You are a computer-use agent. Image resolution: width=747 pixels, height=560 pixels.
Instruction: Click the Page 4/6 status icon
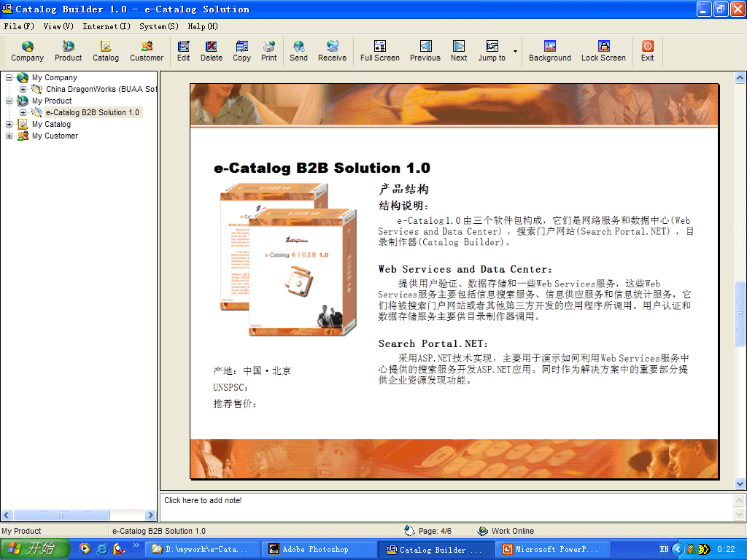(x=409, y=531)
